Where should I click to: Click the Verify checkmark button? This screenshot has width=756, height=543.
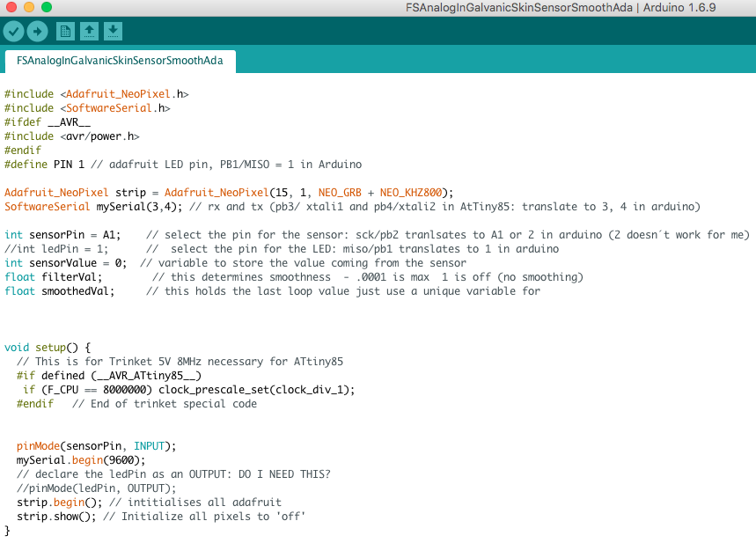(x=13, y=32)
